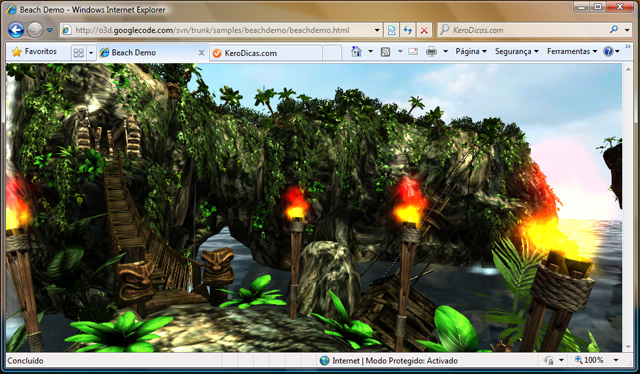640x374 pixels.
Task: Click Internet | Modo Protegido: Activado text
Action: coord(395,361)
